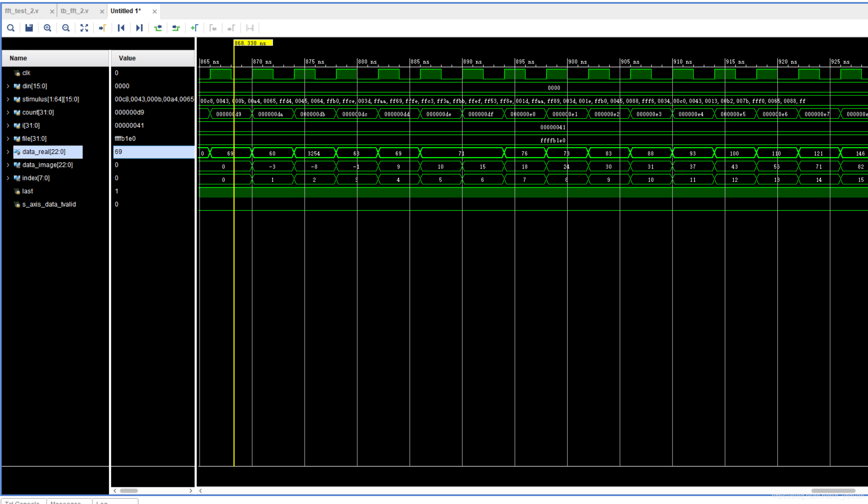Jump to the waveform start time
Viewport: 868px width, 504px height.
[x=121, y=28]
